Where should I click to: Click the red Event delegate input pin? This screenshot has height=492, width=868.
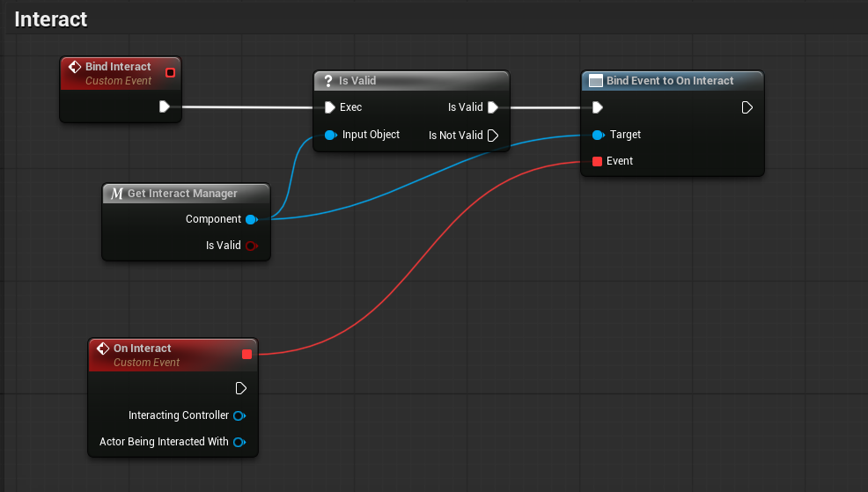[x=598, y=161]
